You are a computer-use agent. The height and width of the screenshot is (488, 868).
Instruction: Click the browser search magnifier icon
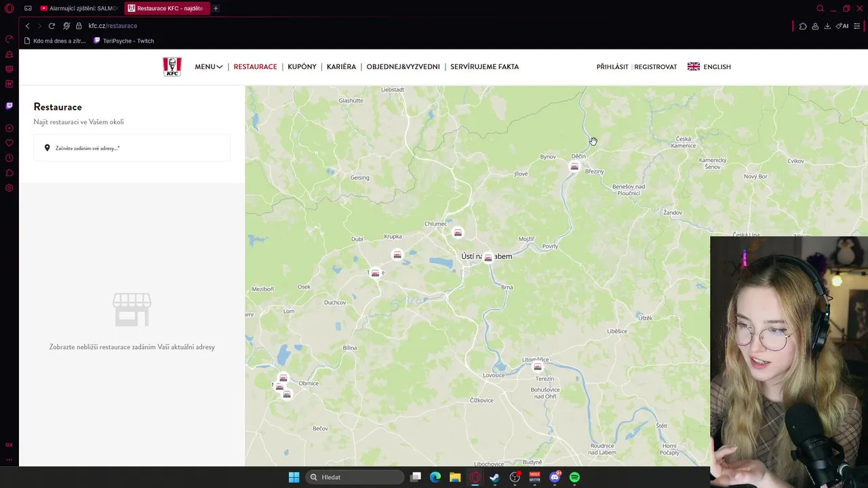pos(820,8)
